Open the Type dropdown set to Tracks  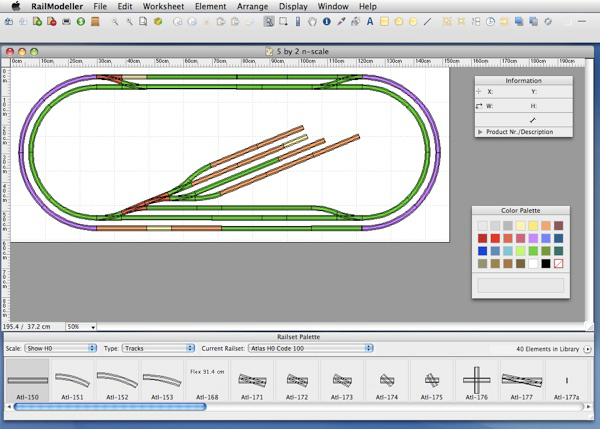click(x=159, y=348)
